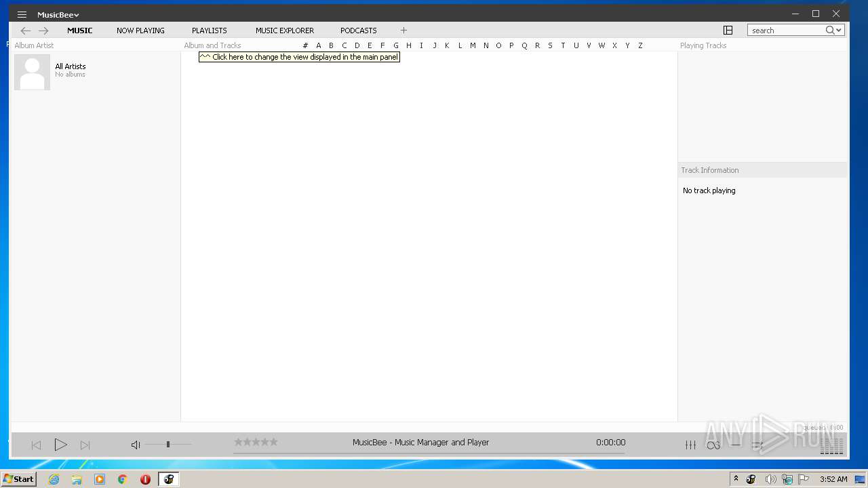
Task: Mute the volume speaker icon
Action: point(136,445)
